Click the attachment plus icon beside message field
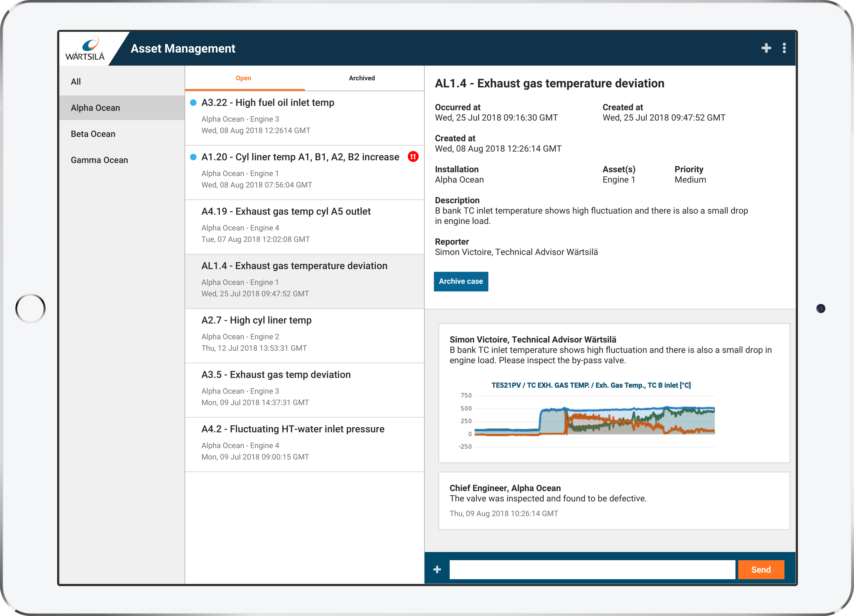 click(x=437, y=569)
